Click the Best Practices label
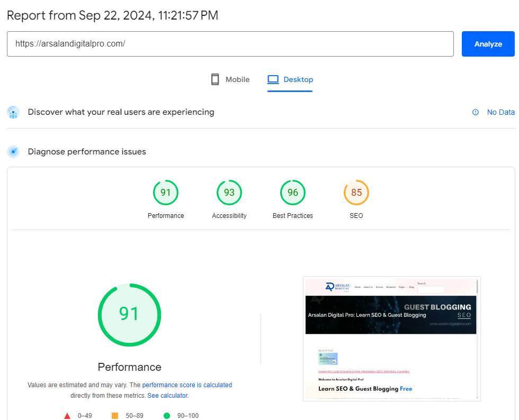Viewport: 519px width, 420px height. click(292, 216)
